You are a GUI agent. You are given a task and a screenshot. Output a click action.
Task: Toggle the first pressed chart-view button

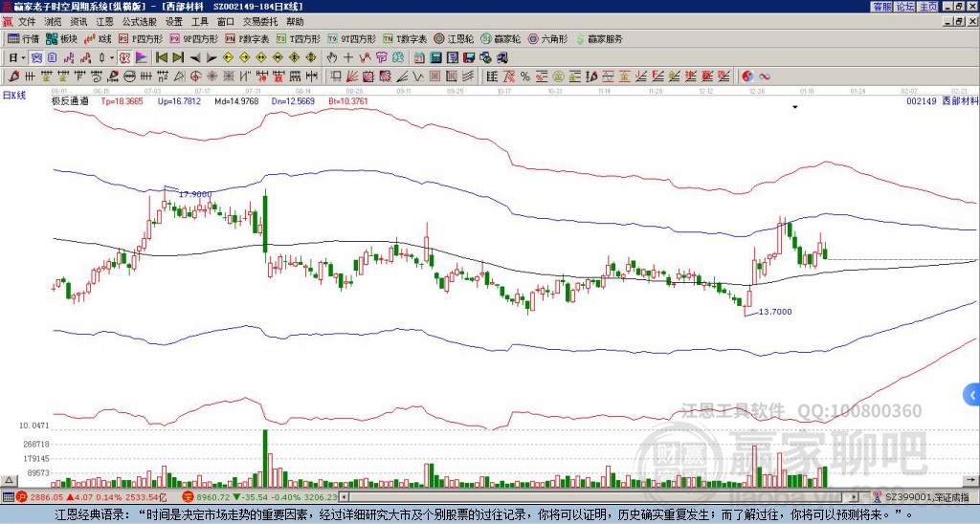(x=36, y=57)
